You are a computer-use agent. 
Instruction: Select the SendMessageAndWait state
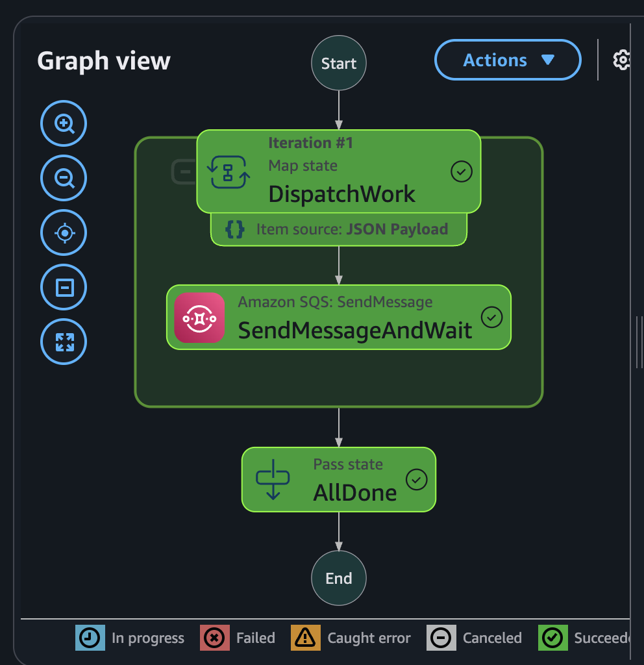[x=339, y=317]
